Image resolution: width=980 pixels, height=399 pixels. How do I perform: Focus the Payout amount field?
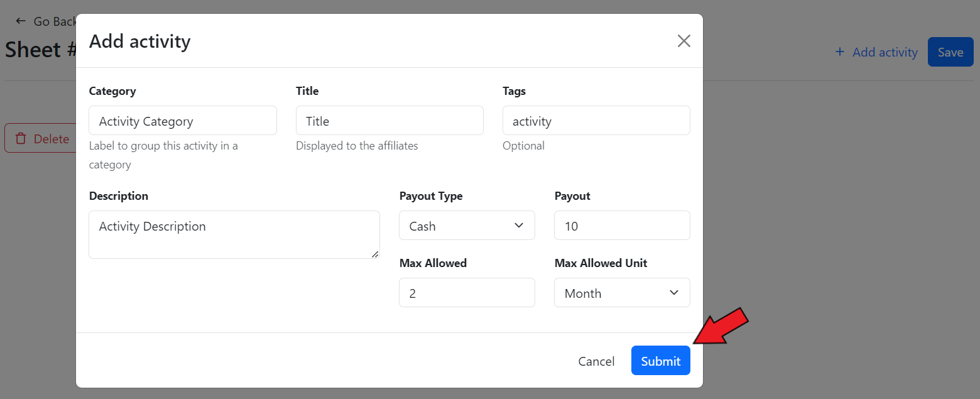621,226
